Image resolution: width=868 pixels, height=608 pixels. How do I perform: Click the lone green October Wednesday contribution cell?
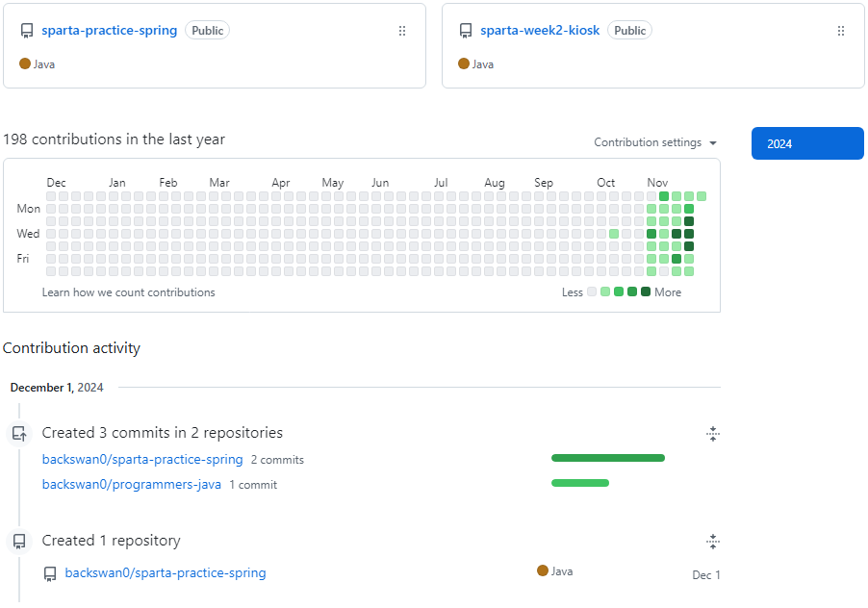(614, 234)
